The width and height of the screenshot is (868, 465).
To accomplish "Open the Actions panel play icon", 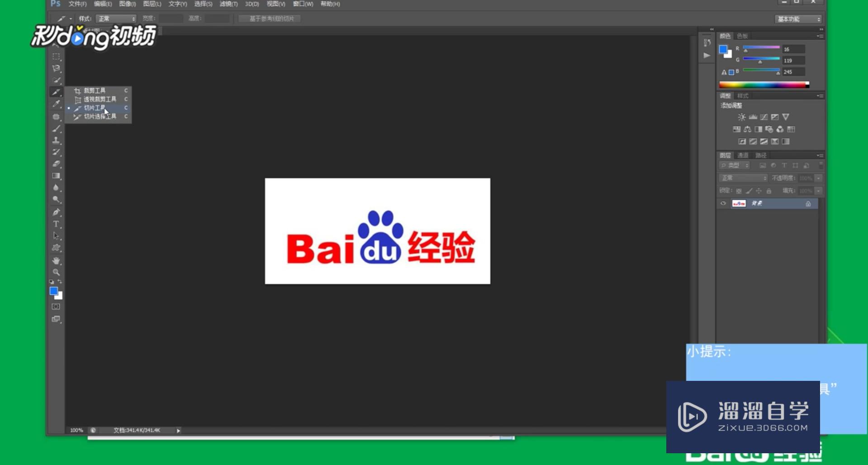I will pyautogui.click(x=707, y=55).
